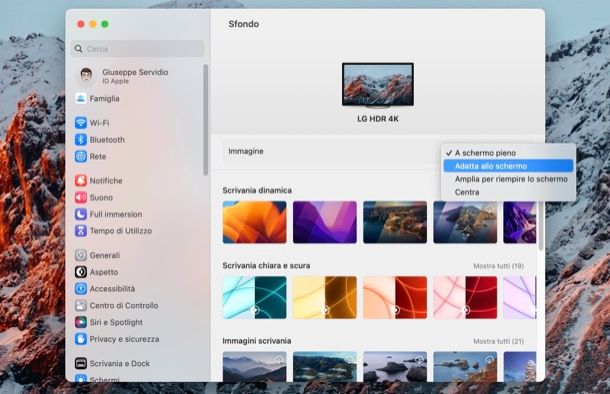Screen dimensions: 610x394
Task: Choose the pink-crimson light-dark wallpaper
Action: coord(465,298)
